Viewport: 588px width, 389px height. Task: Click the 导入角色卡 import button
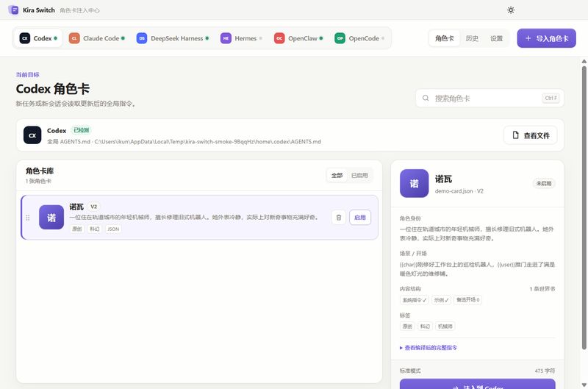tap(546, 38)
